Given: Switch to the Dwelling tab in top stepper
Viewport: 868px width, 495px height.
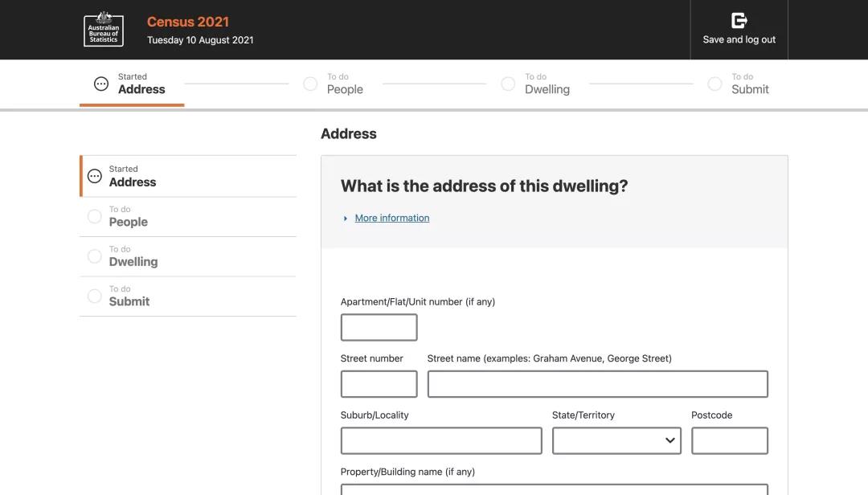Looking at the screenshot, I should [x=547, y=89].
